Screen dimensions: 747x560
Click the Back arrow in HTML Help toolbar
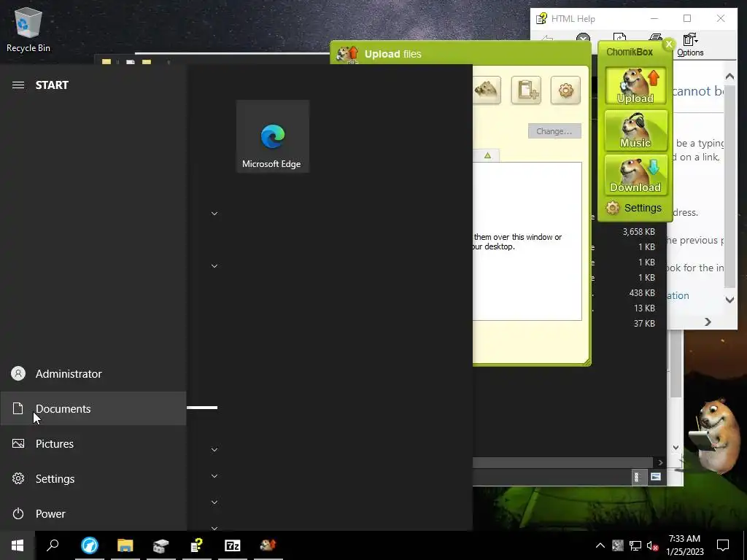pyautogui.click(x=547, y=39)
